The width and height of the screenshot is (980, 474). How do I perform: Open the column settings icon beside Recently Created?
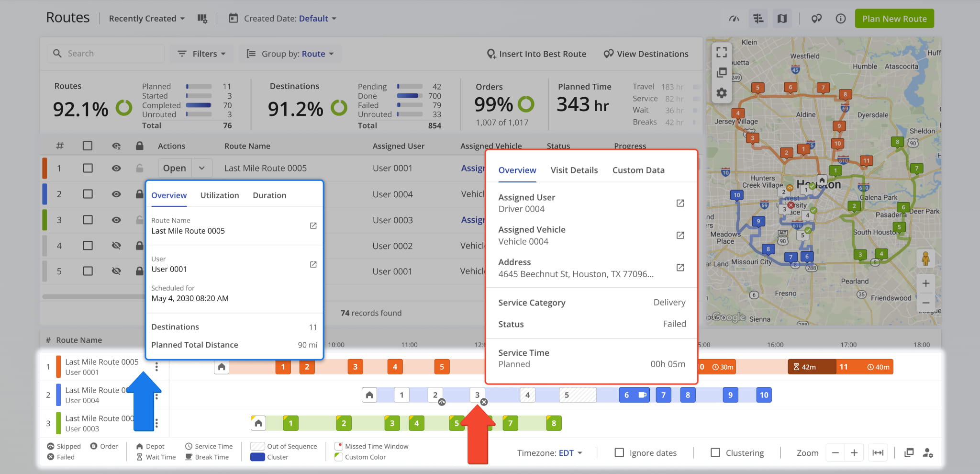(202, 19)
